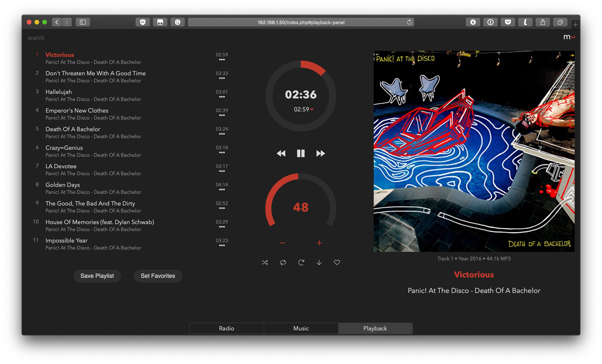Play House Of Memories (feat. Dylan Schwab)
Screen dimensions: 602x364
click(x=100, y=222)
